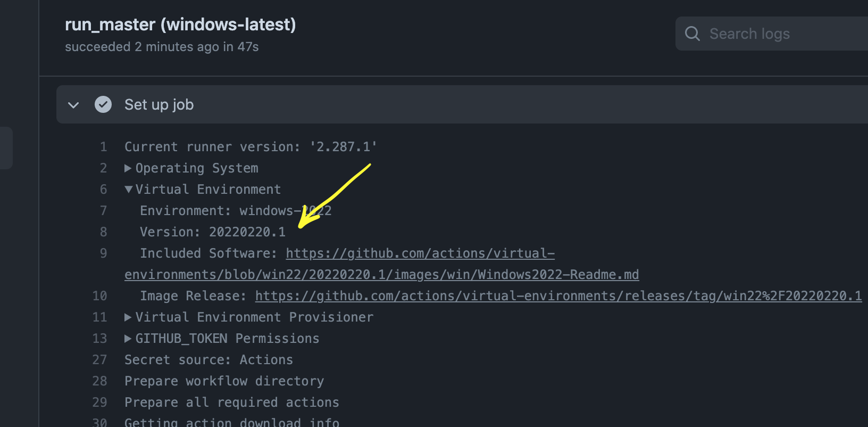868x427 pixels.
Task: Click line number 27 next to Secret source
Action: pos(99,359)
